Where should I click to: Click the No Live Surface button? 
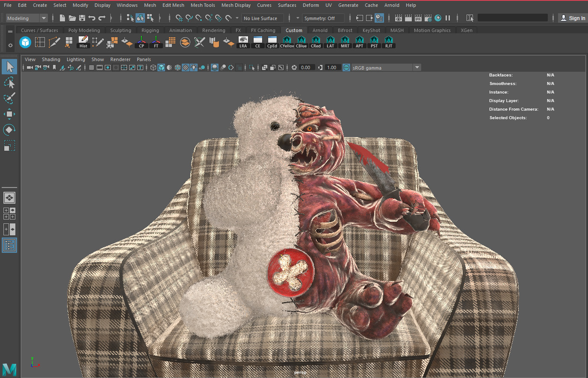pos(262,18)
